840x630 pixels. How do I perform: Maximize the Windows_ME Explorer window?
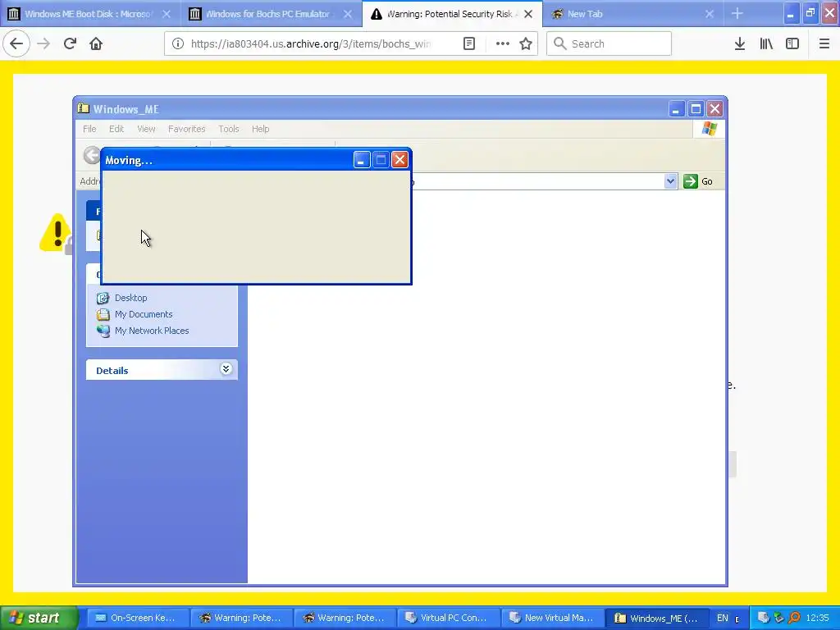[696, 109]
